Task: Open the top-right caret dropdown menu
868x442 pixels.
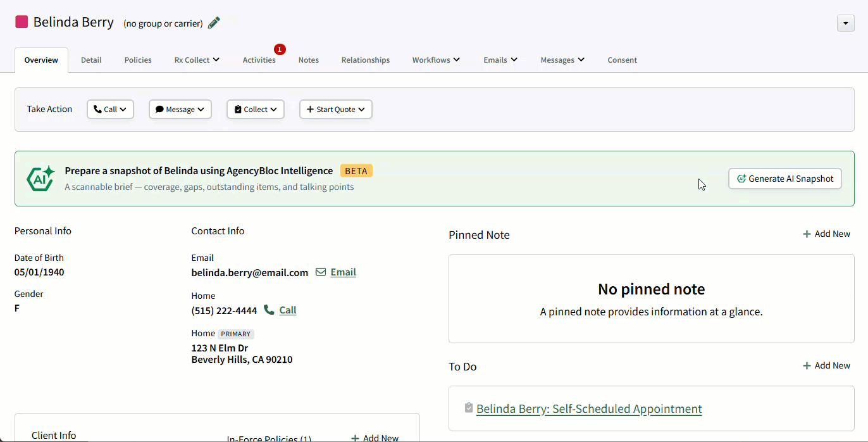Action: [x=846, y=23]
